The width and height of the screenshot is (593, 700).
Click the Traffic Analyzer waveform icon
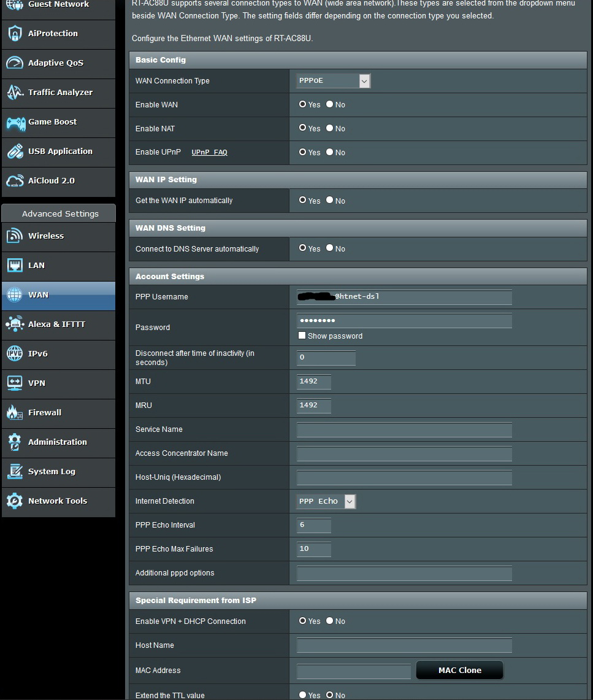coord(15,93)
